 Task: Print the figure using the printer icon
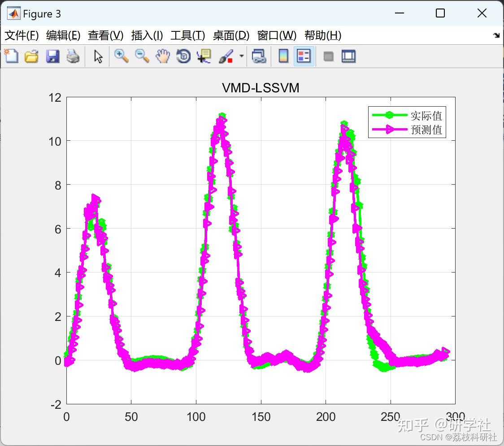click(73, 56)
